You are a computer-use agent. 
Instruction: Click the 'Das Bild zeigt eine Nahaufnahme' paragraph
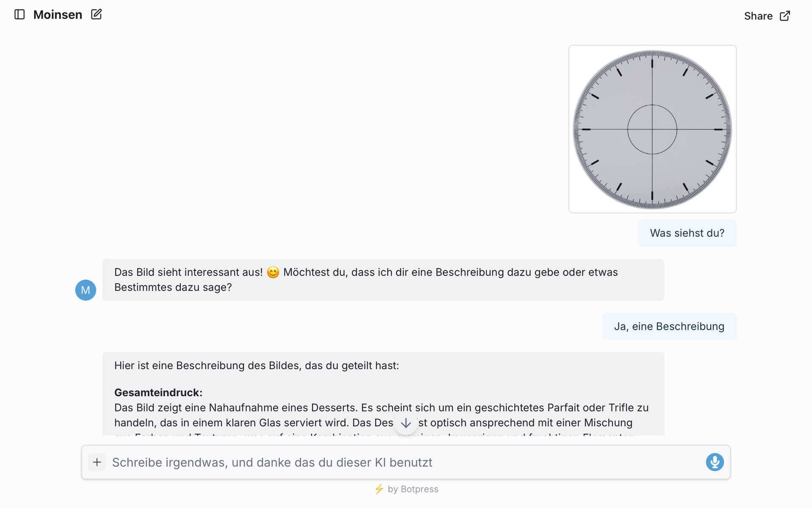click(381, 415)
